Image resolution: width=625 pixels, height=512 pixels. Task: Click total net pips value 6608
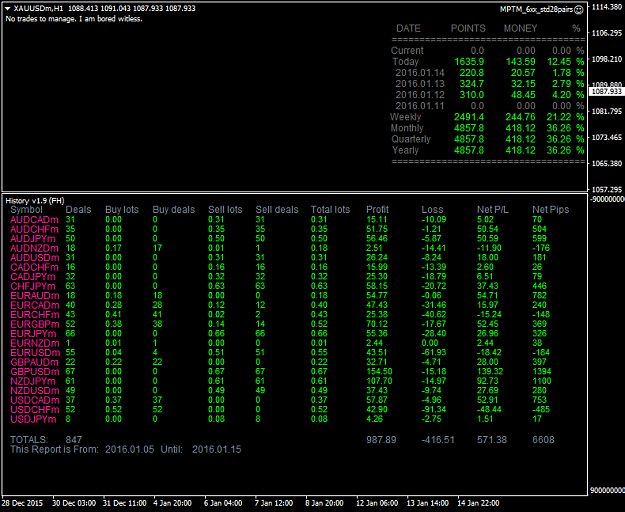point(543,440)
